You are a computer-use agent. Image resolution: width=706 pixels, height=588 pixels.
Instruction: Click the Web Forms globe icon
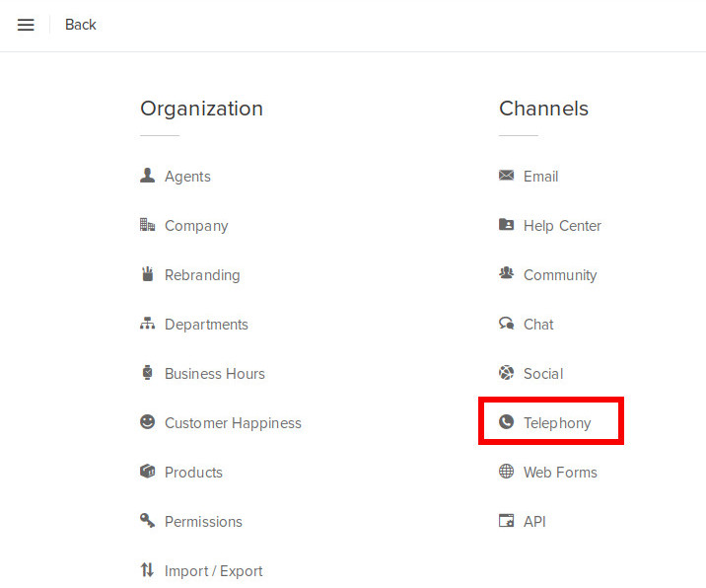click(507, 472)
